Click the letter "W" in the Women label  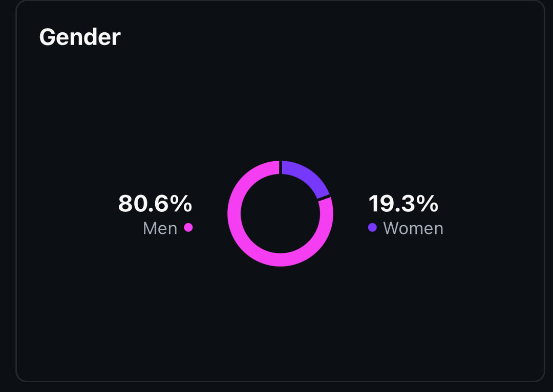tap(391, 228)
